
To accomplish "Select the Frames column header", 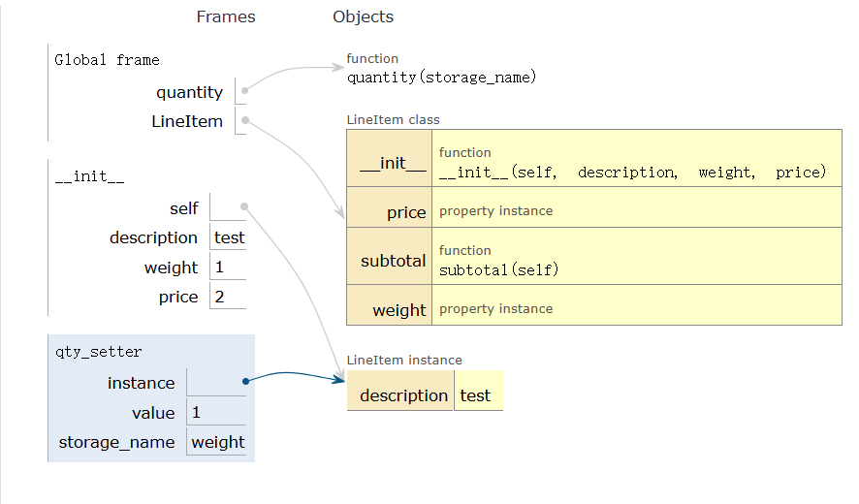I will click(226, 16).
